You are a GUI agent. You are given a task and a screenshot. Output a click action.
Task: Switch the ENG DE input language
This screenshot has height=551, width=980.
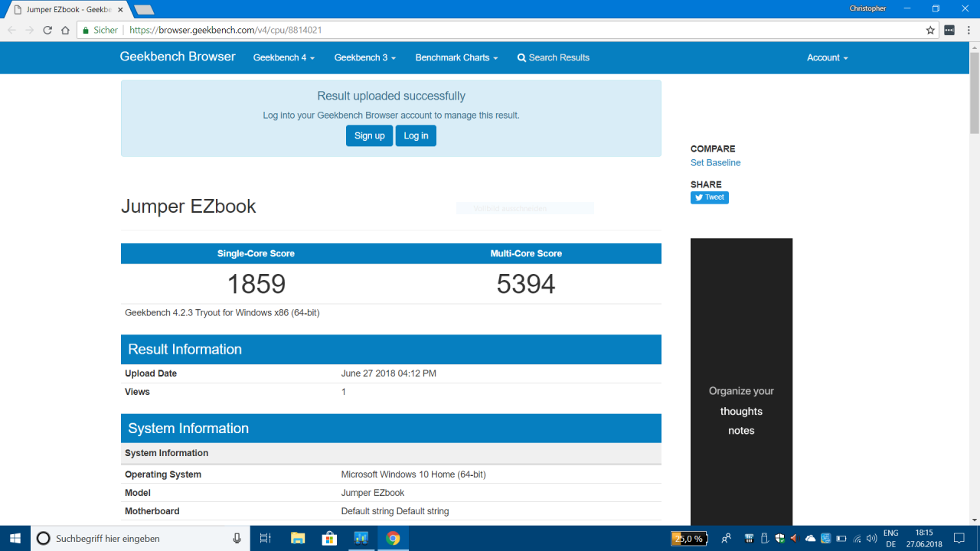click(x=890, y=538)
